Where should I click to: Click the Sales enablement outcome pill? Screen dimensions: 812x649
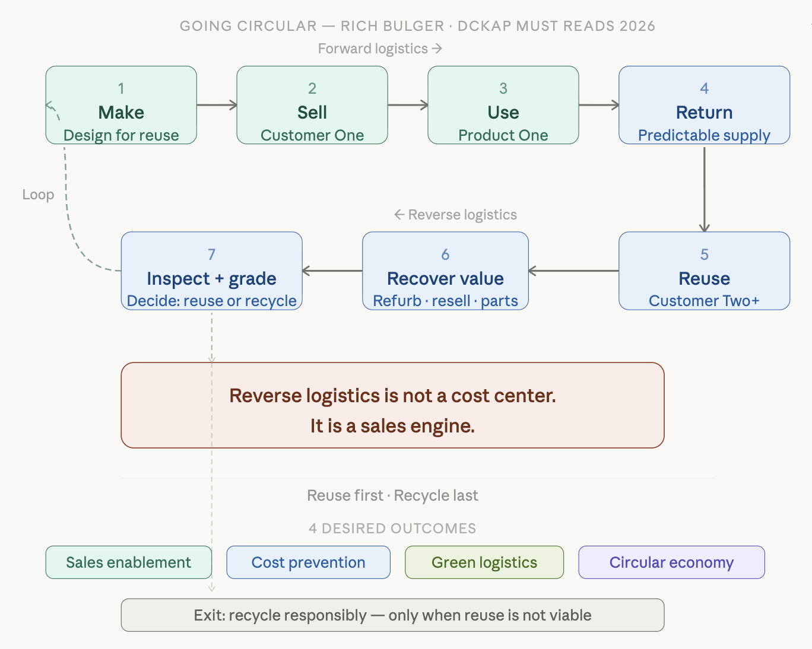[128, 562]
